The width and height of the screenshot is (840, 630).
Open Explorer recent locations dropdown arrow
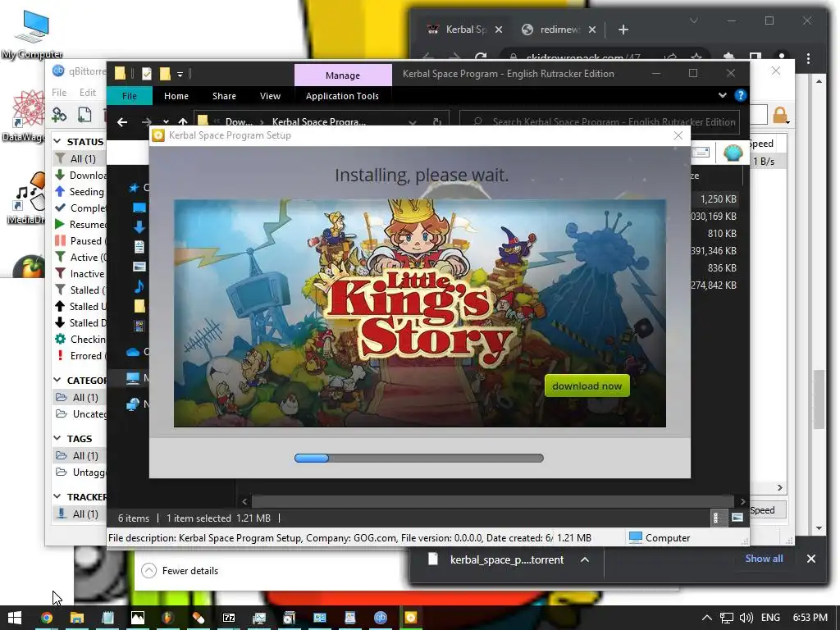pyautogui.click(x=166, y=122)
